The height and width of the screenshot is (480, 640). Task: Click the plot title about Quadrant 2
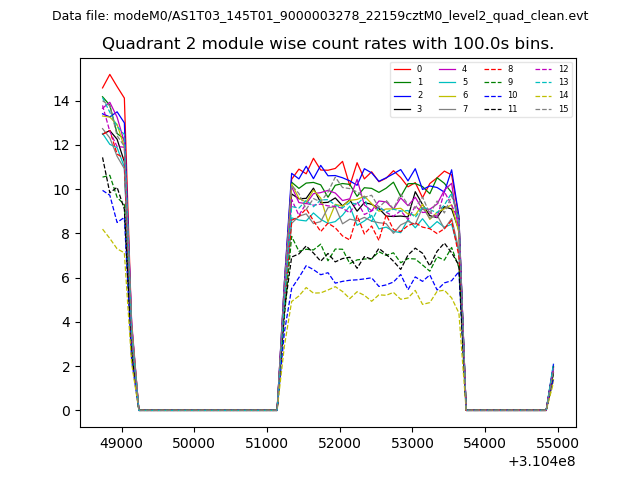tap(328, 44)
